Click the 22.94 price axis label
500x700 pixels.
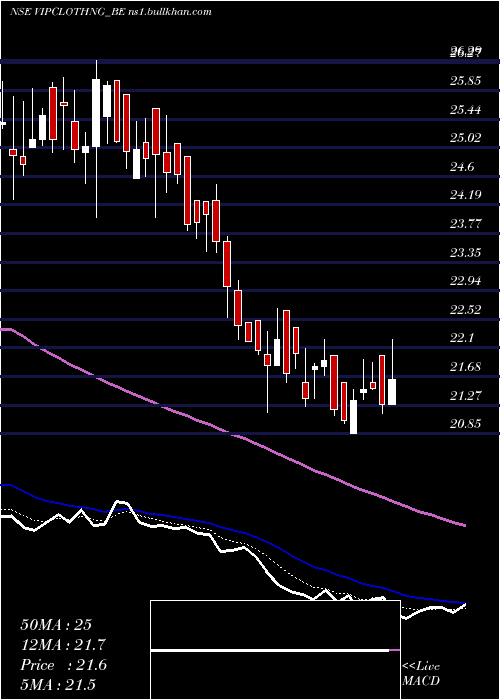click(465, 281)
